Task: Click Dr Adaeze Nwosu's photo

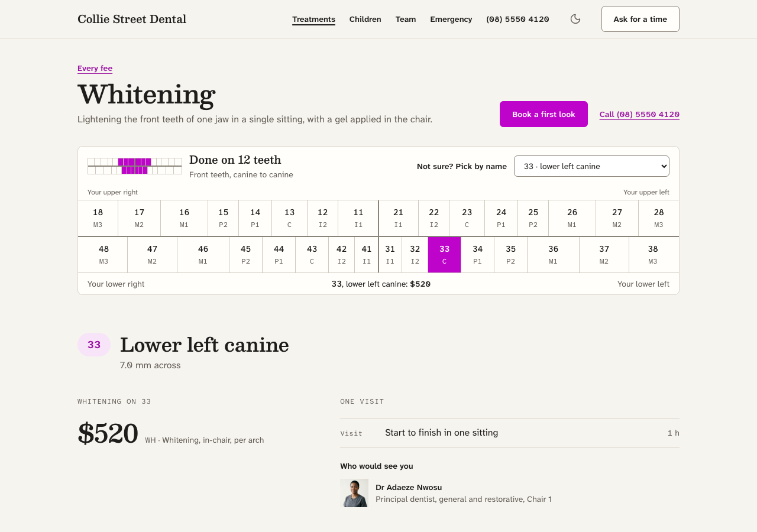Action: [354, 493]
